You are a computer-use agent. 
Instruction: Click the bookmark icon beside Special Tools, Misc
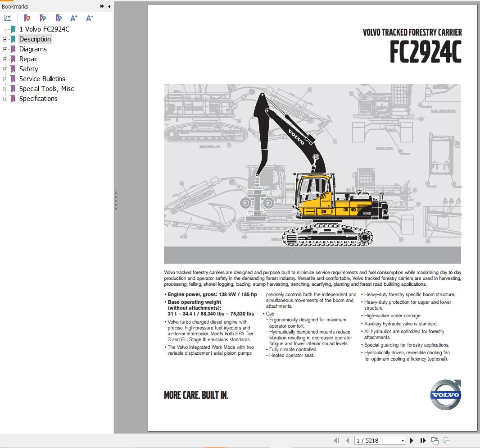pos(13,88)
